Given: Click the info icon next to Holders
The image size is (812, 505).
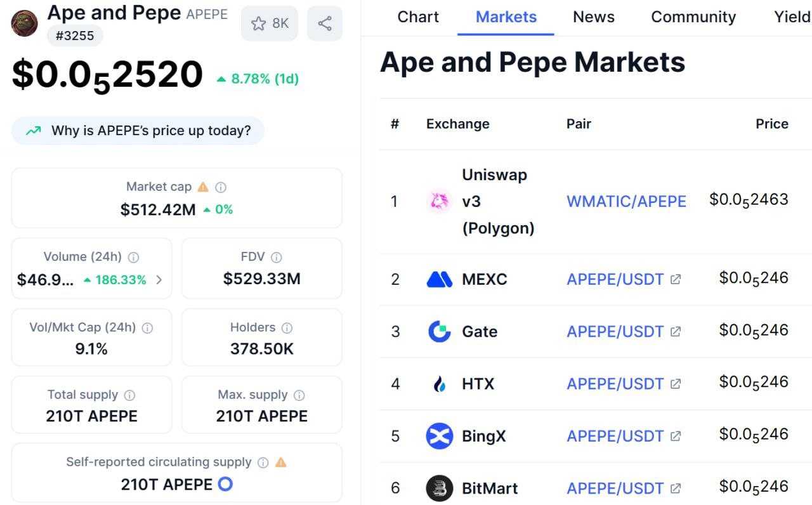Looking at the screenshot, I should pos(287,328).
